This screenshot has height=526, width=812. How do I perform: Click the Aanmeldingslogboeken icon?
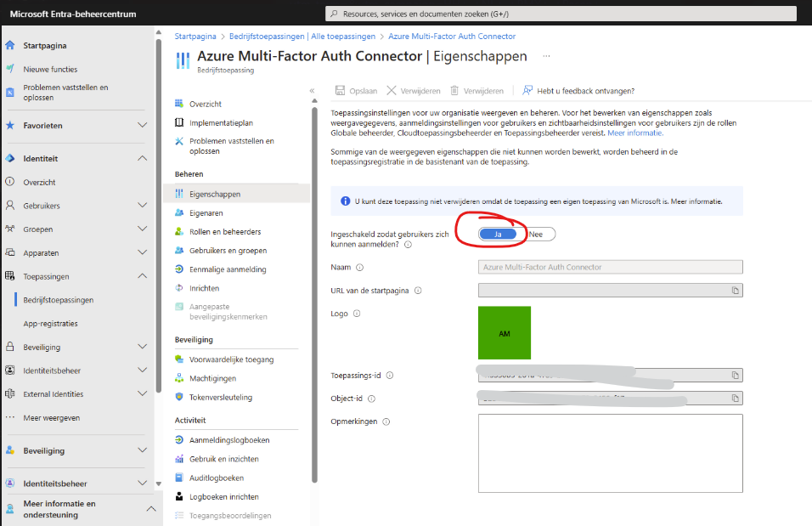pyautogui.click(x=179, y=440)
